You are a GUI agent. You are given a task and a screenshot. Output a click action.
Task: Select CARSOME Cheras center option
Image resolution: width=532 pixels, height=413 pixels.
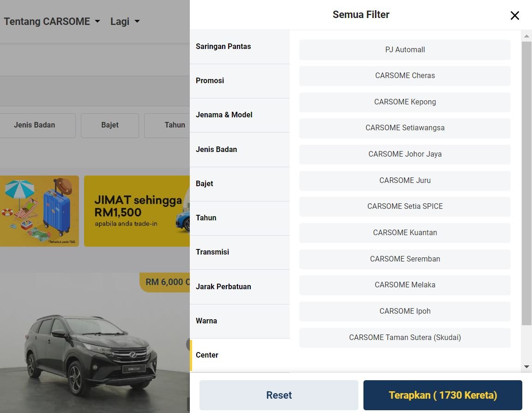click(x=405, y=76)
